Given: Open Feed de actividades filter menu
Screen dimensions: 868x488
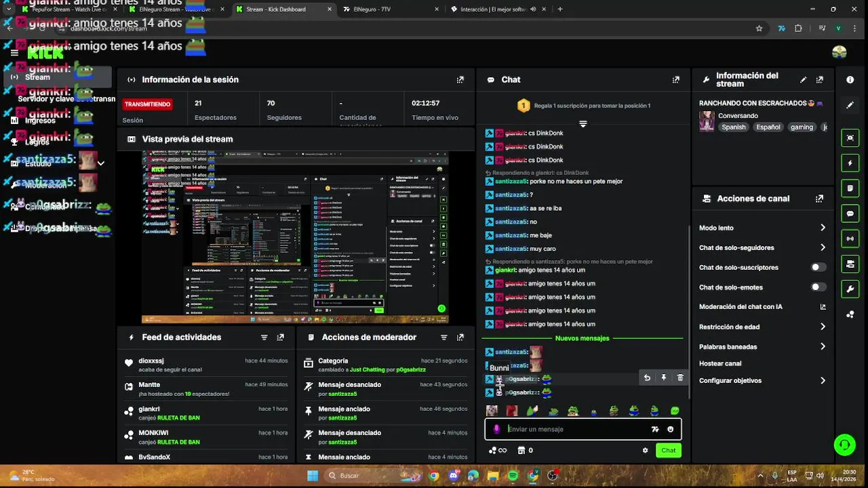Looking at the screenshot, I should point(264,337).
